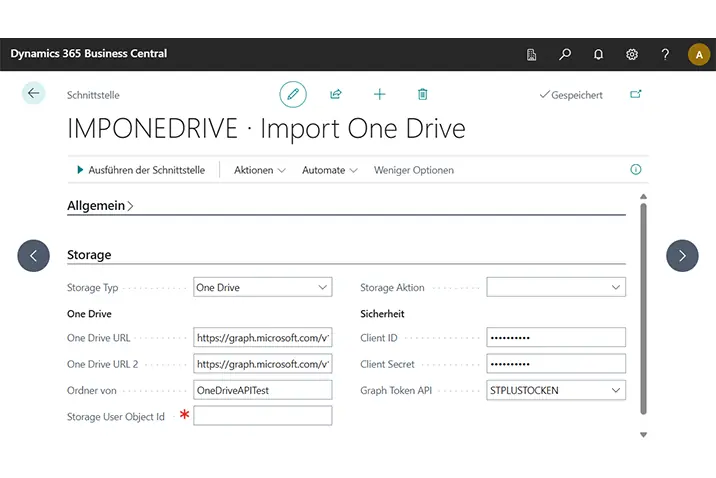716x478 pixels.
Task: Click the One Drive group heading
Action: 89,314
